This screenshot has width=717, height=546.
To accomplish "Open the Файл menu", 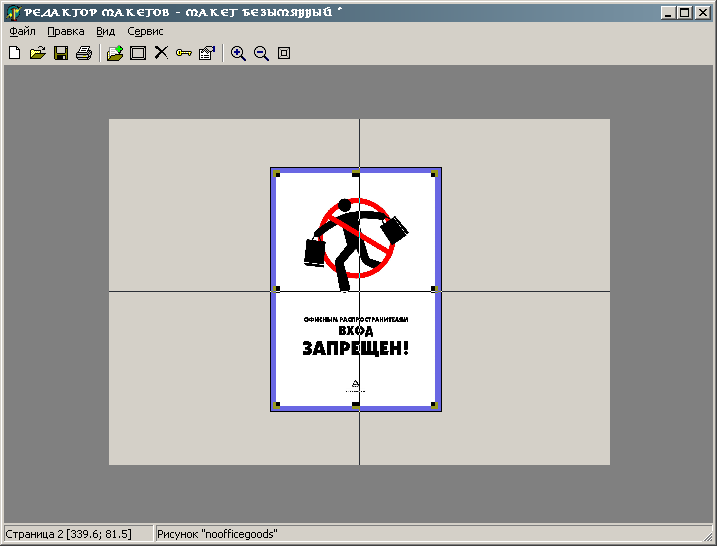I will 22,31.
